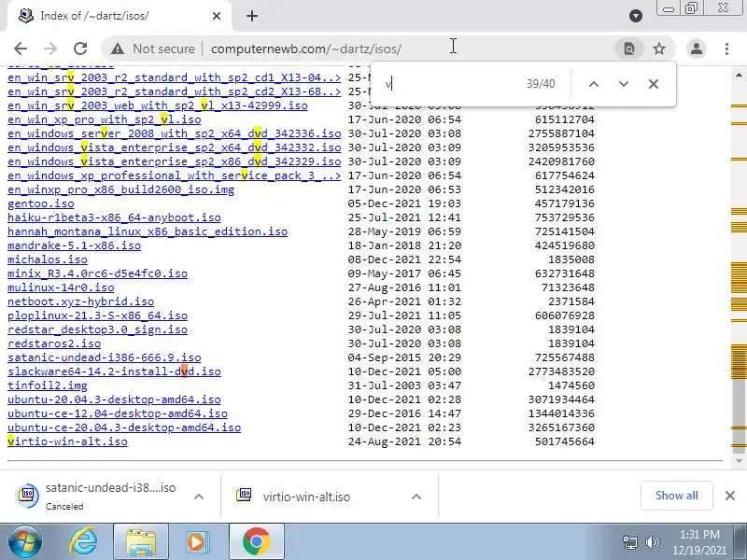The image size is (747, 560).
Task: Bookmark this page with star icon
Action: pos(659,49)
